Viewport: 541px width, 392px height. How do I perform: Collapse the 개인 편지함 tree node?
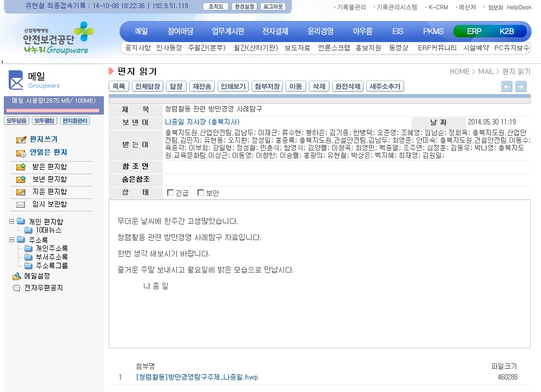tap(12, 221)
